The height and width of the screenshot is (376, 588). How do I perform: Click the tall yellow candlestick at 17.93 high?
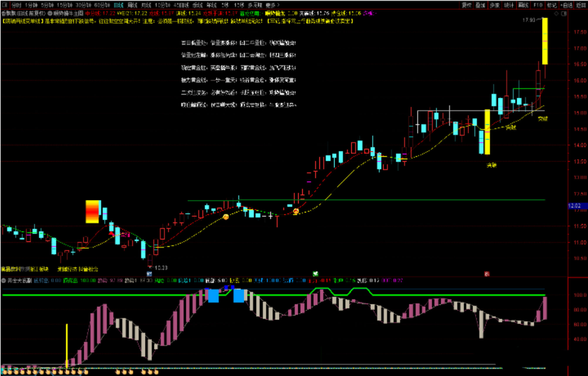pos(545,41)
